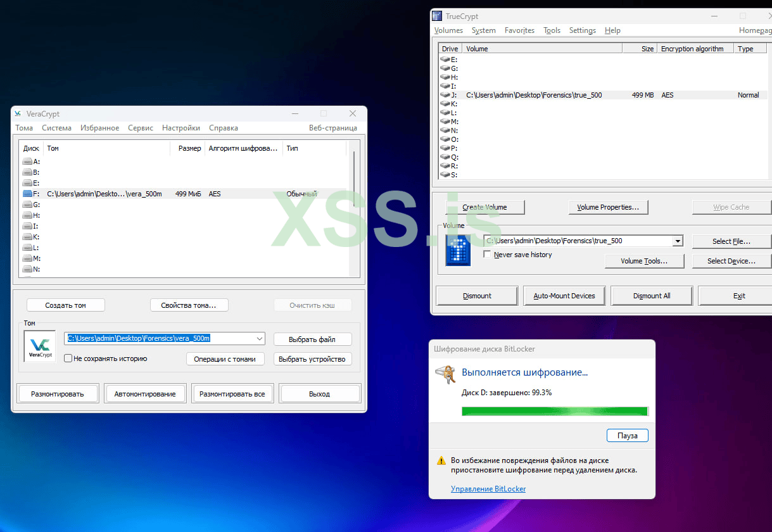Select drive L: in VeraCrypt list
Screen dimensions: 772x532
[x=184, y=248]
